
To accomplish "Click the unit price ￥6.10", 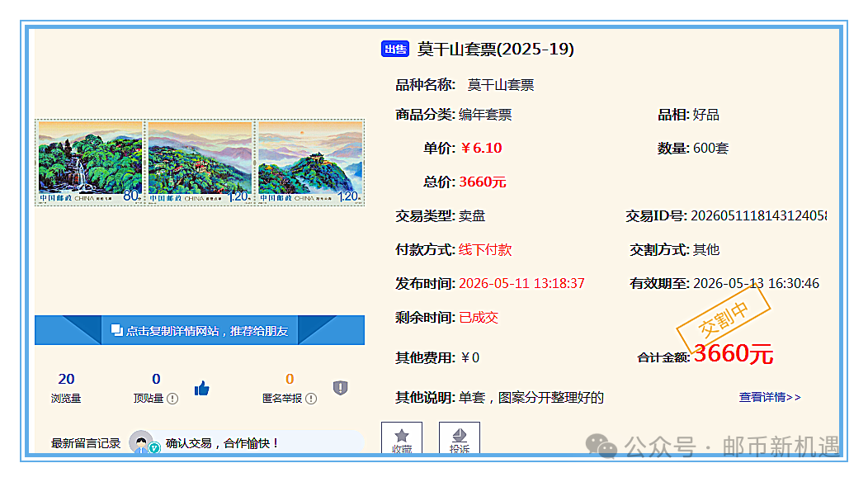I will 481,148.
